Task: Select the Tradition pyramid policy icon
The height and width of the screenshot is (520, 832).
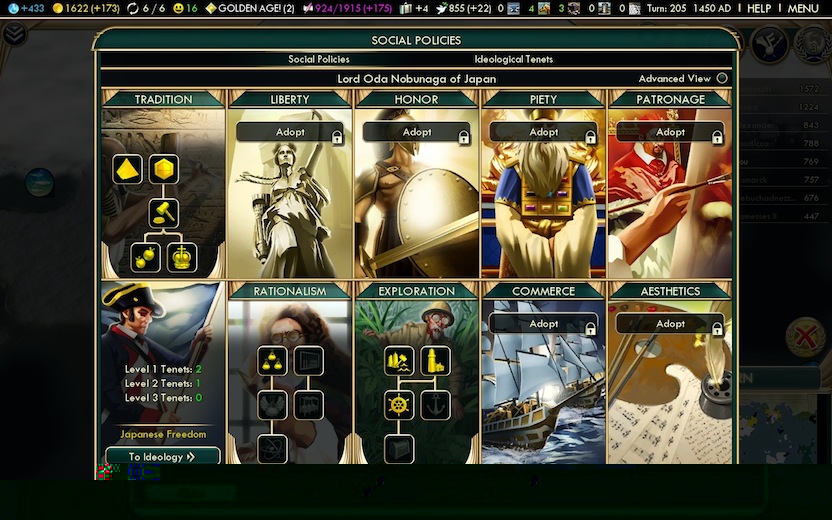Action: point(127,169)
